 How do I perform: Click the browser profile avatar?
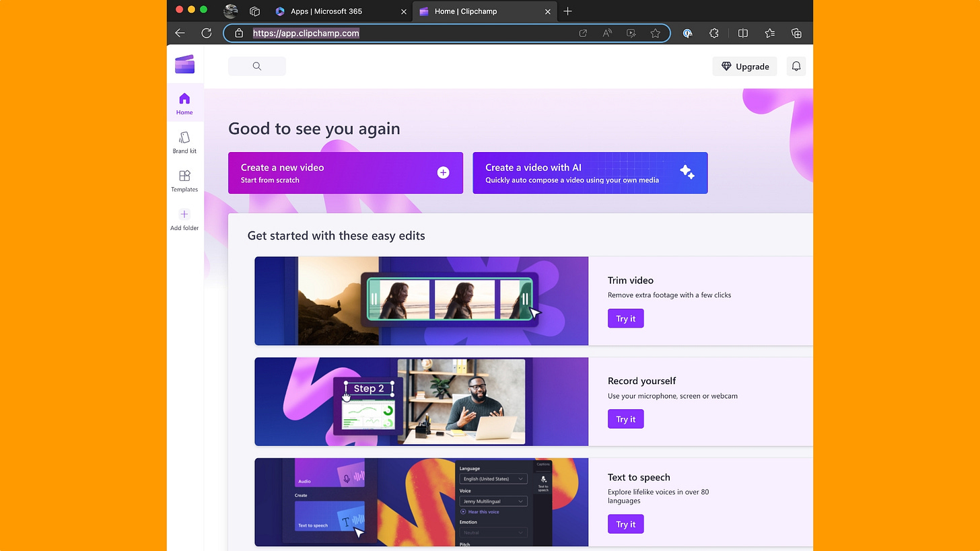(231, 11)
